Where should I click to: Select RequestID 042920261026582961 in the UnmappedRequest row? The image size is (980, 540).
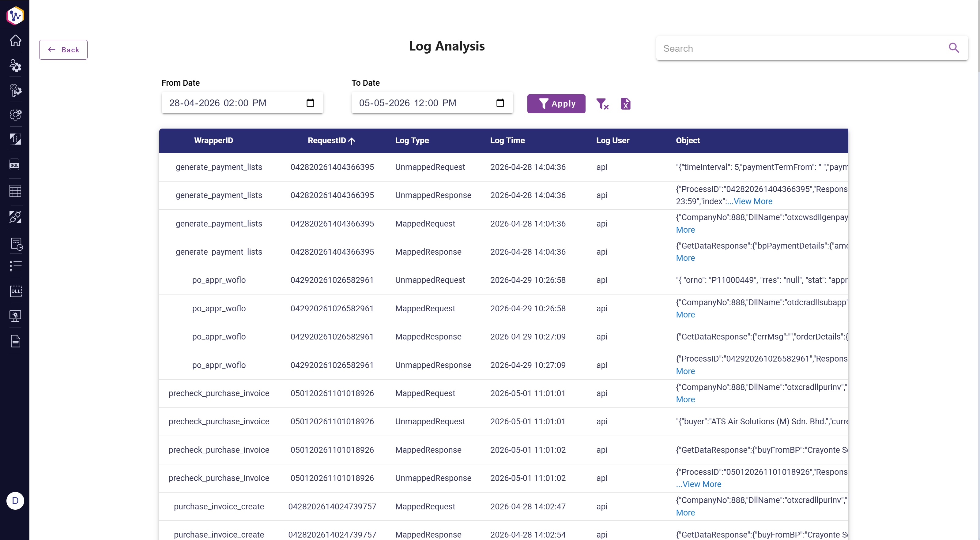[x=332, y=280]
